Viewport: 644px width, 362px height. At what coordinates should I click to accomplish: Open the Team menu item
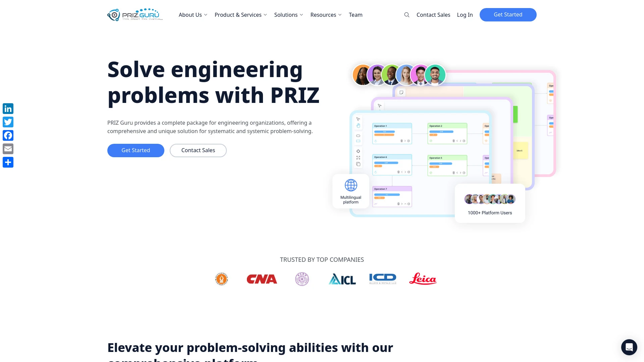(x=356, y=15)
